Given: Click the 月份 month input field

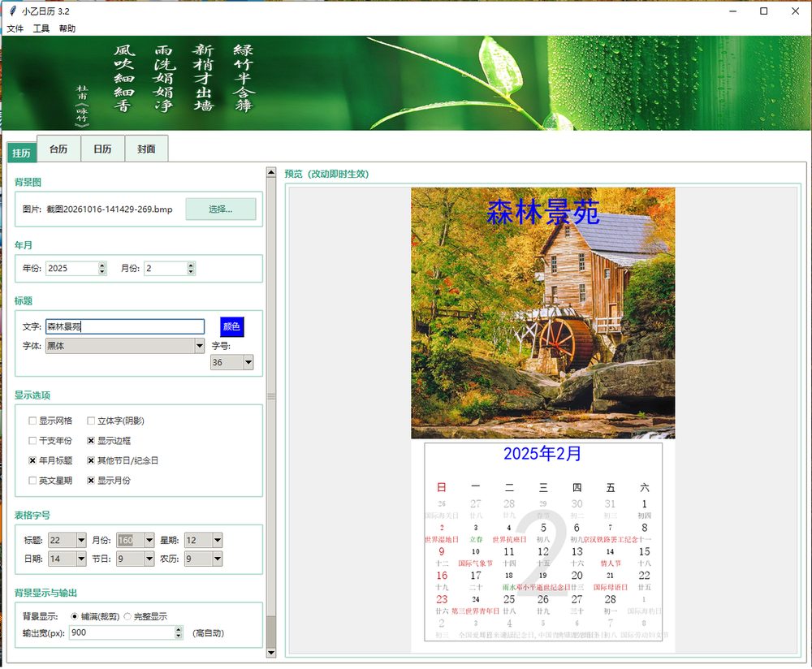Looking at the screenshot, I should pos(166,268).
